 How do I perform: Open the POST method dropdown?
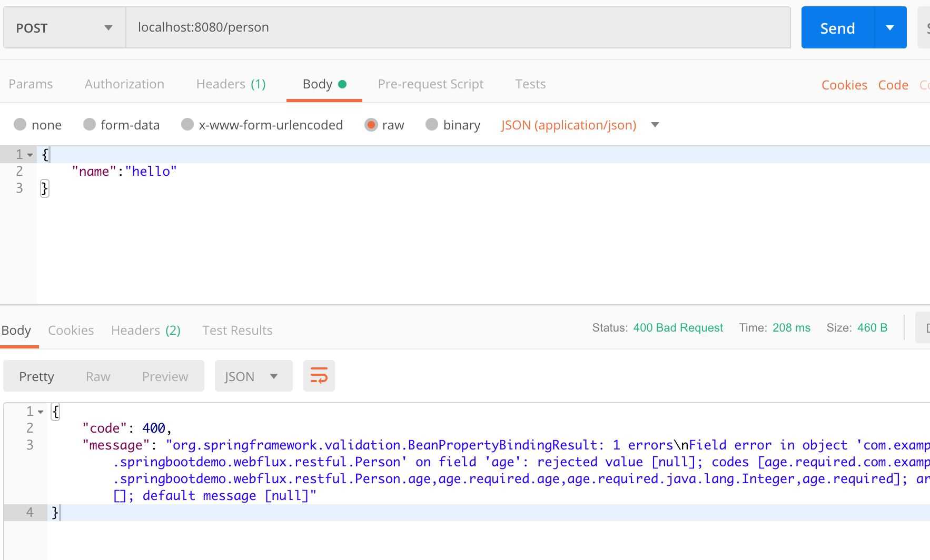(x=64, y=27)
